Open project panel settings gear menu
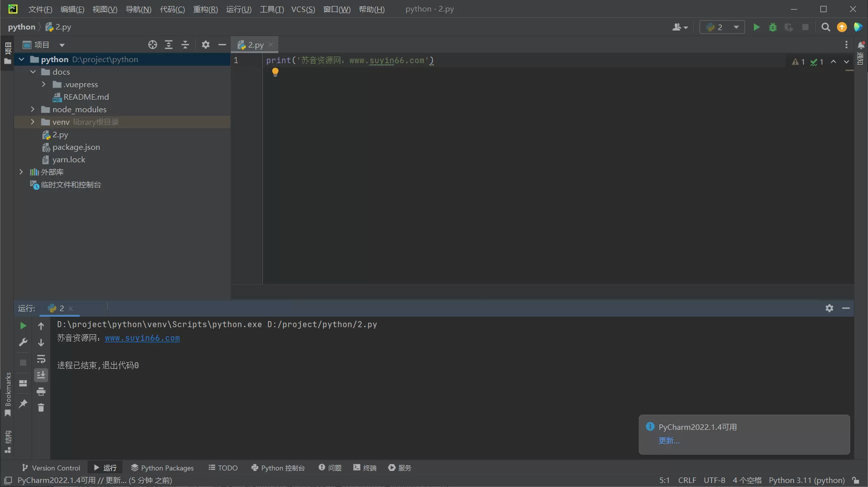Viewport: 868px width, 487px height. click(205, 45)
